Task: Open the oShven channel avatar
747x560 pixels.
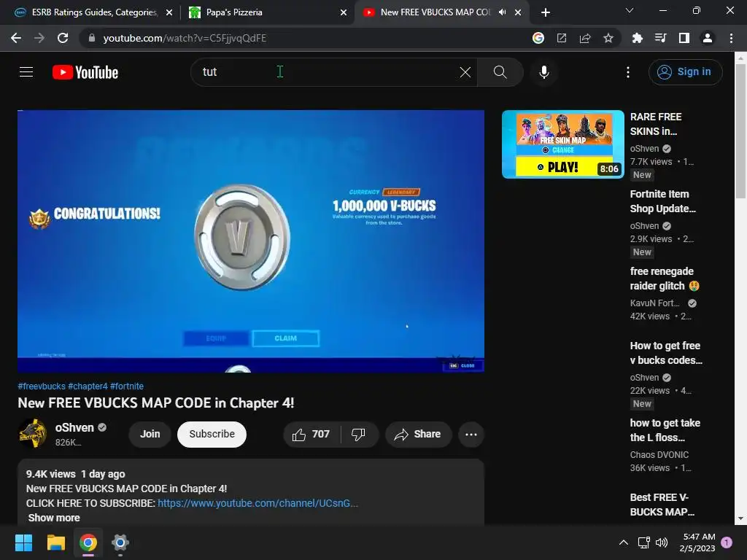Action: (x=32, y=434)
